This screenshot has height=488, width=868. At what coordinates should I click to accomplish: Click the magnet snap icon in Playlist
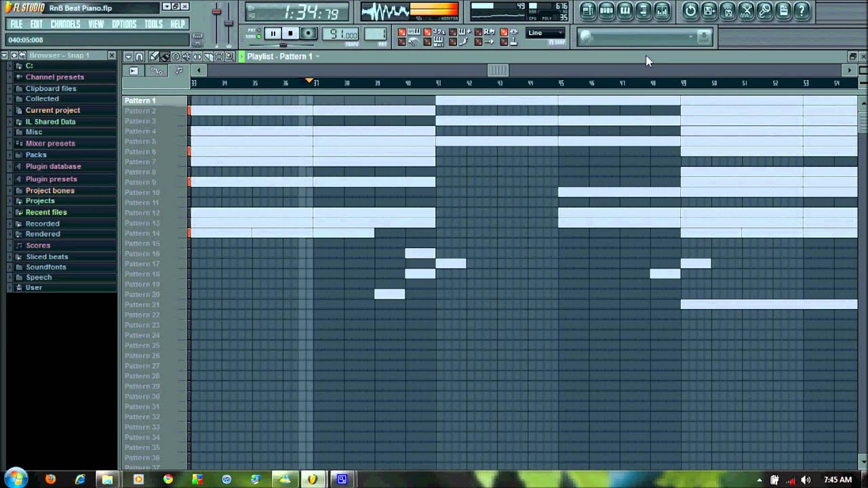(139, 56)
